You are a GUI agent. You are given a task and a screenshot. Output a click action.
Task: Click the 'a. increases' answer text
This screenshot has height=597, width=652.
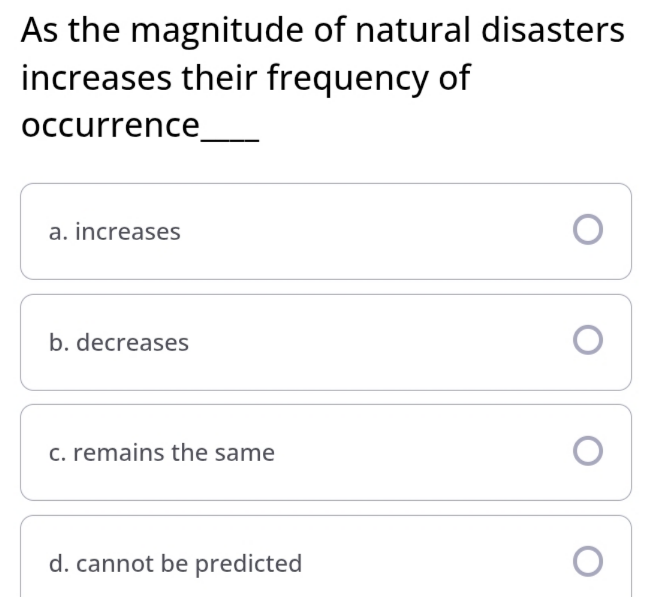(115, 232)
